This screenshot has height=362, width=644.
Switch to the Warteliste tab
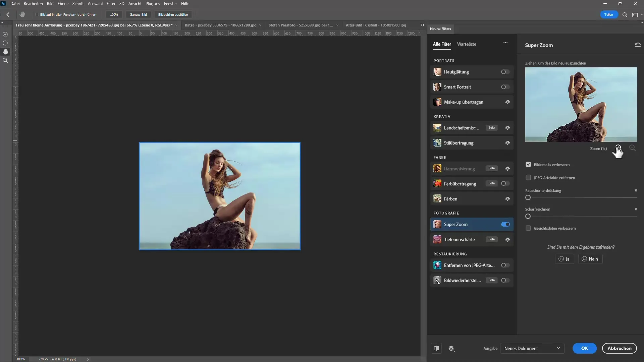[x=467, y=44]
